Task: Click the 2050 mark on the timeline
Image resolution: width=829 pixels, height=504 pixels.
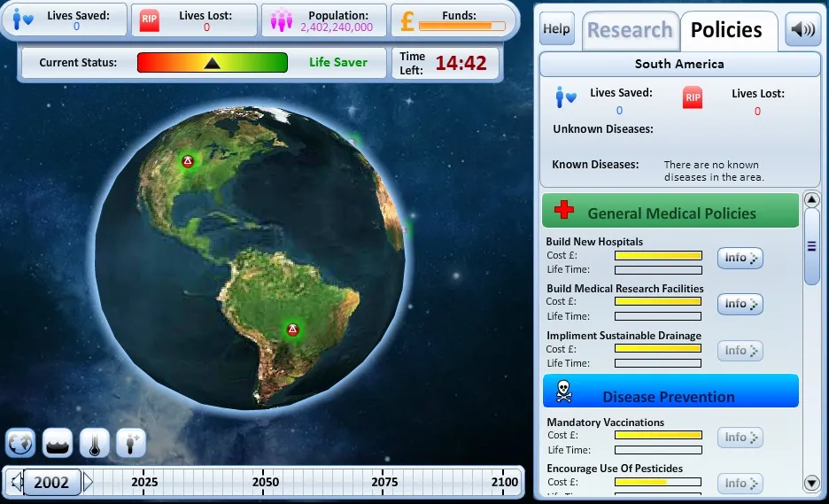Action: tap(265, 482)
